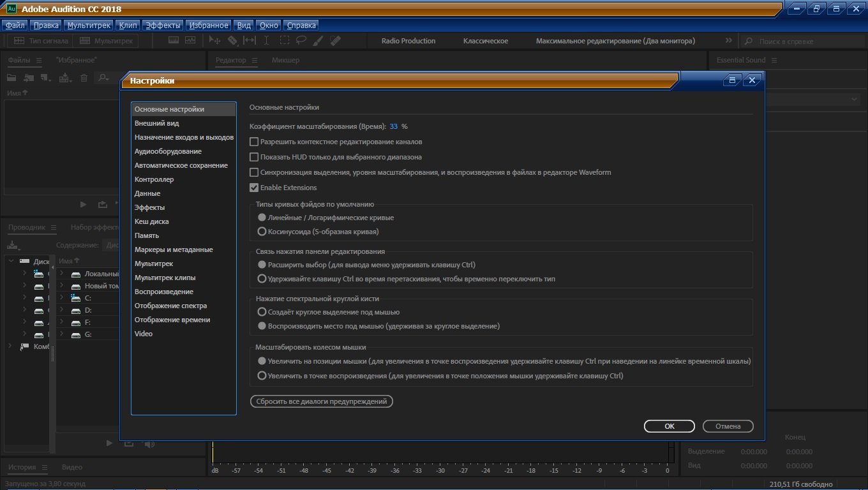Click Open File folder icon in Files panel
This screenshot has height=490, width=868.
[x=11, y=78]
